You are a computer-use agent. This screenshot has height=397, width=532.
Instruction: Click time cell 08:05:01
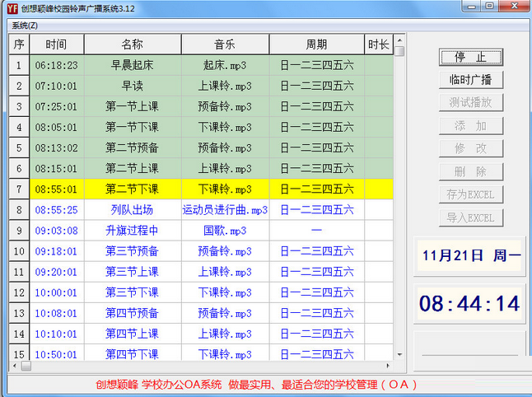pos(57,127)
